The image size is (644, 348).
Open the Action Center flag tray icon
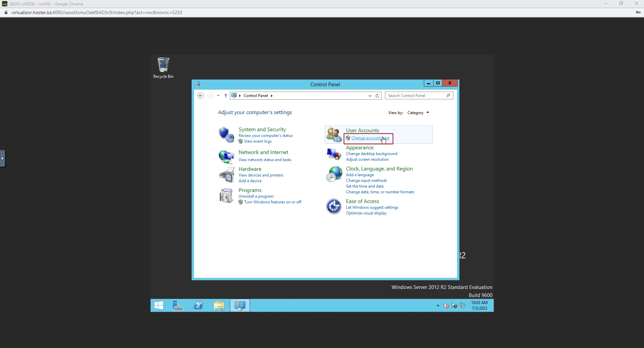454,305
